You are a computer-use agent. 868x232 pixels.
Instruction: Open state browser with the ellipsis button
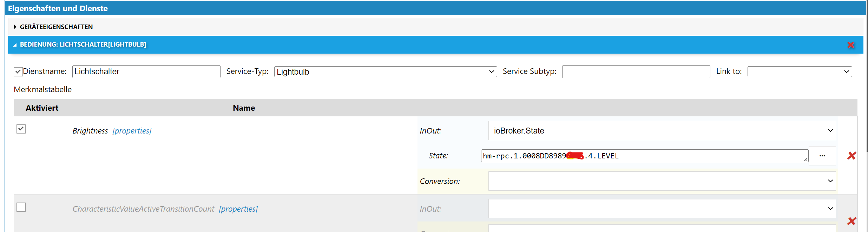tap(822, 156)
